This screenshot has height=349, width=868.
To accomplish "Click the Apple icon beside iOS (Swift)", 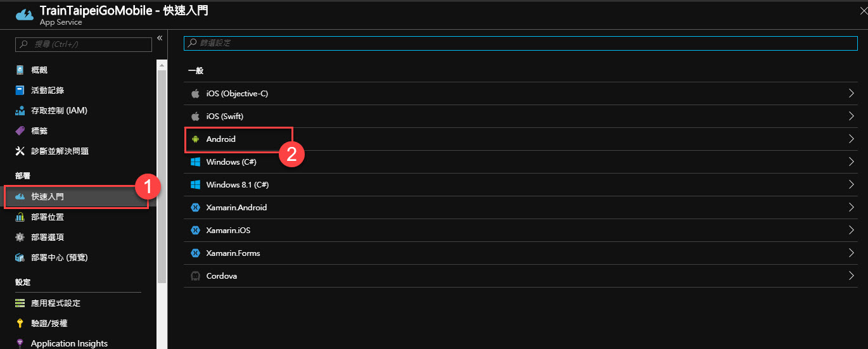I will [195, 117].
